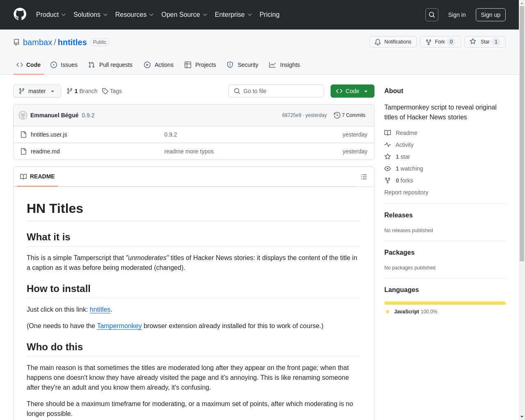Viewport: 525px width, 420px height.
Task: Click the yellow JavaScript language bar
Action: pyautogui.click(x=445, y=303)
